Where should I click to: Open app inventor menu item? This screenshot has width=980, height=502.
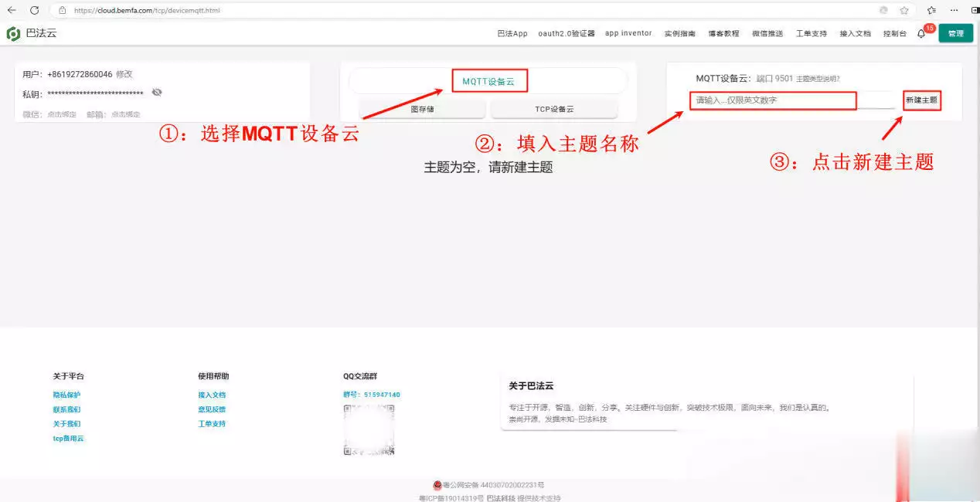pyautogui.click(x=628, y=33)
